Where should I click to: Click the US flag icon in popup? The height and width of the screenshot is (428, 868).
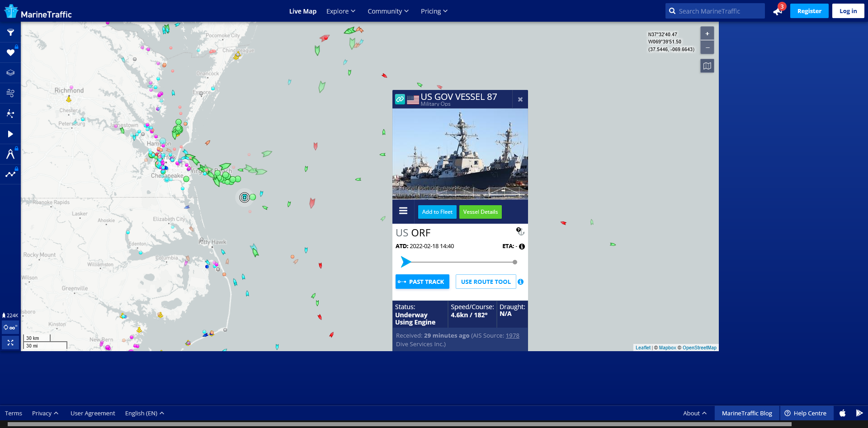(413, 100)
